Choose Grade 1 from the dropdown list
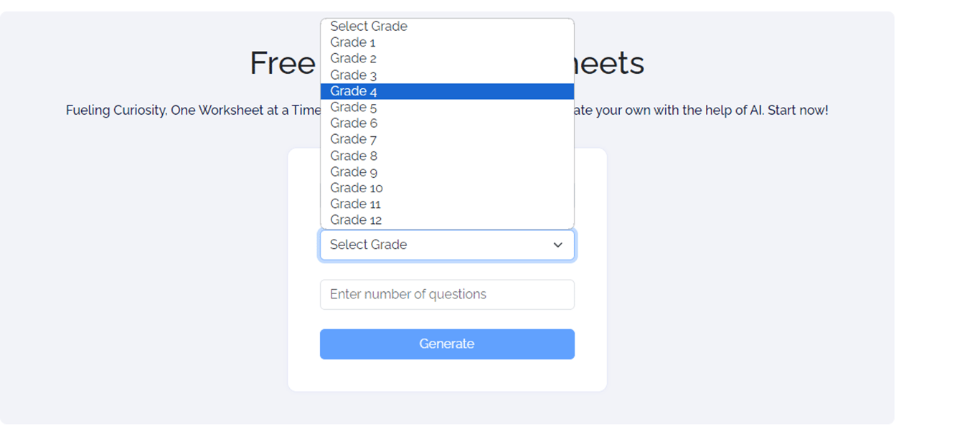Screen dimensions: 980x429 coord(353,42)
